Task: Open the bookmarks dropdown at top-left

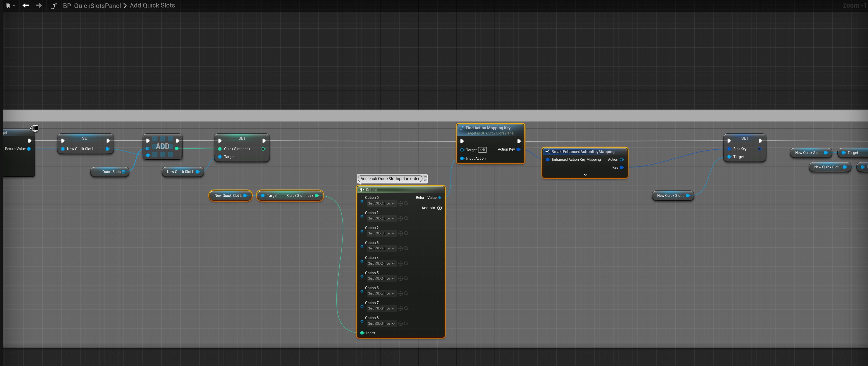Action: click(10, 5)
